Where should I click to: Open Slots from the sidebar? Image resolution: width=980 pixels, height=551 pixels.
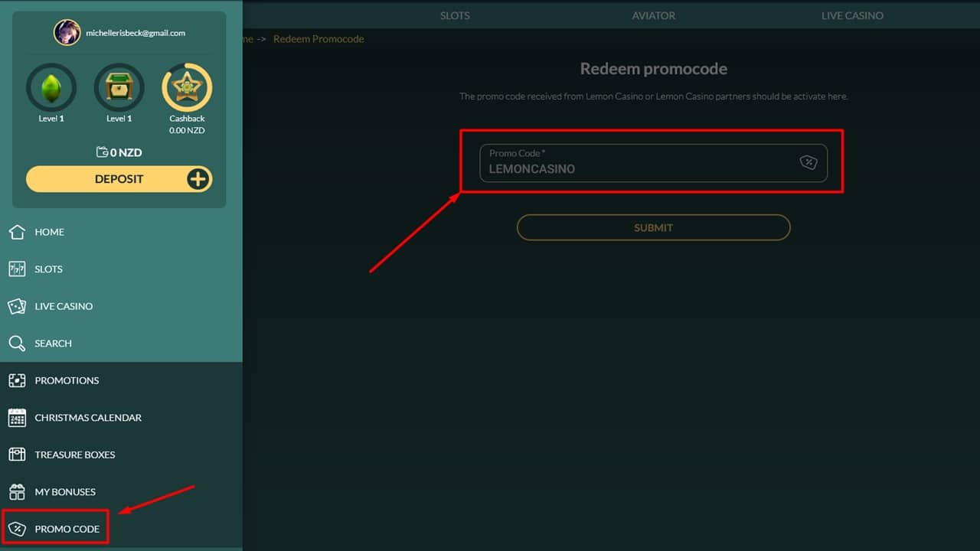tap(48, 269)
